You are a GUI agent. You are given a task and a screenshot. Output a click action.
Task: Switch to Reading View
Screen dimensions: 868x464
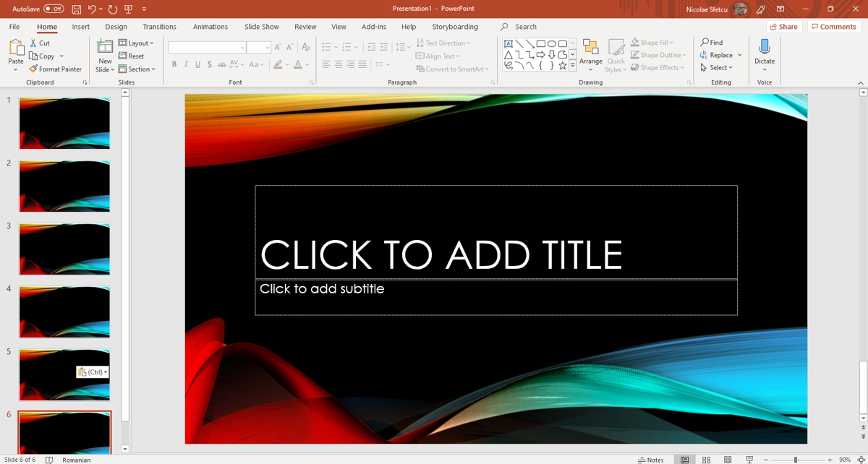point(728,460)
